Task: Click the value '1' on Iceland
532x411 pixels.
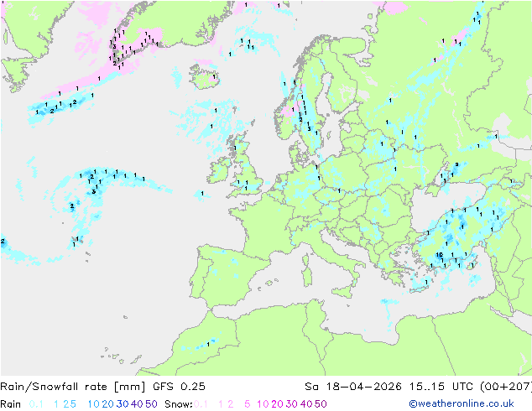Action: [x=214, y=76]
